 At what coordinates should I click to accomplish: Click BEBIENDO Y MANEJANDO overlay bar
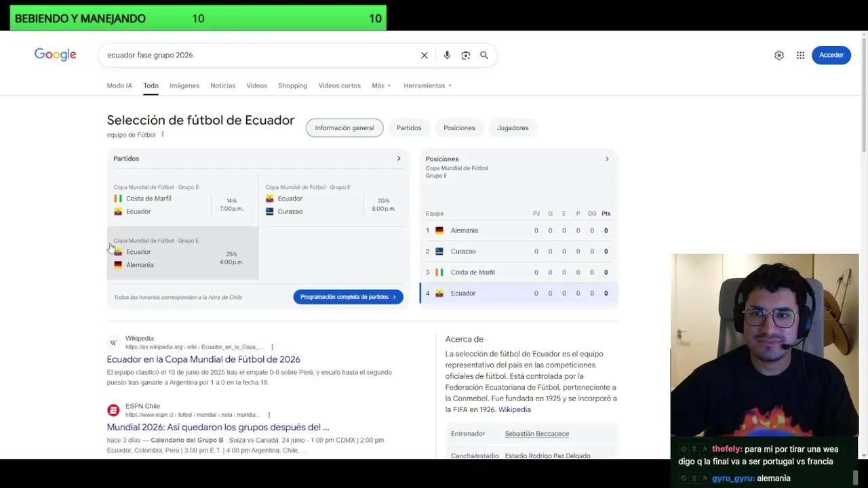[x=198, y=18]
